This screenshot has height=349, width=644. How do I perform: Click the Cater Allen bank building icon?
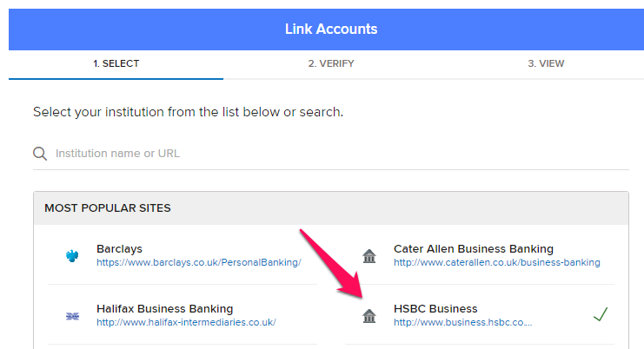click(x=369, y=256)
